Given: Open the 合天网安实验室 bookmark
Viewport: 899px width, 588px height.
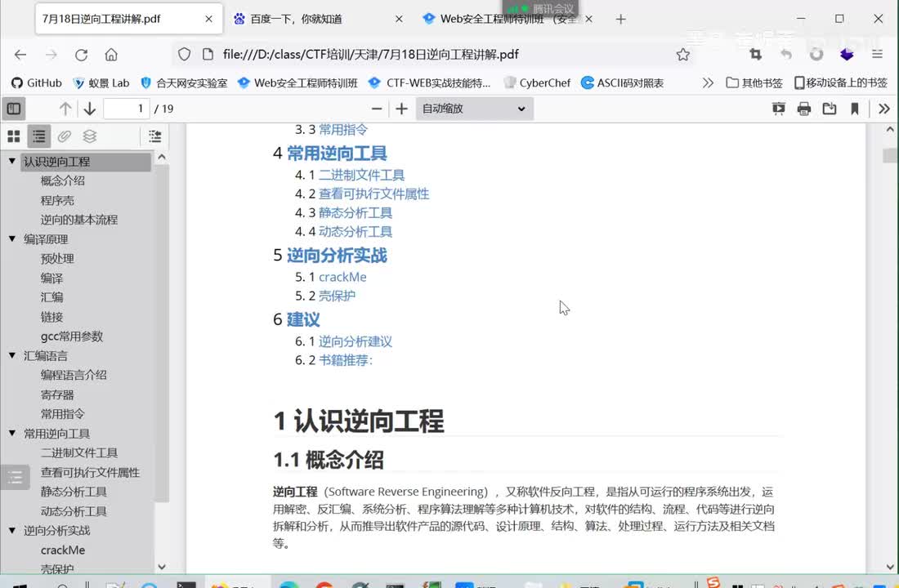Looking at the screenshot, I should click(184, 83).
